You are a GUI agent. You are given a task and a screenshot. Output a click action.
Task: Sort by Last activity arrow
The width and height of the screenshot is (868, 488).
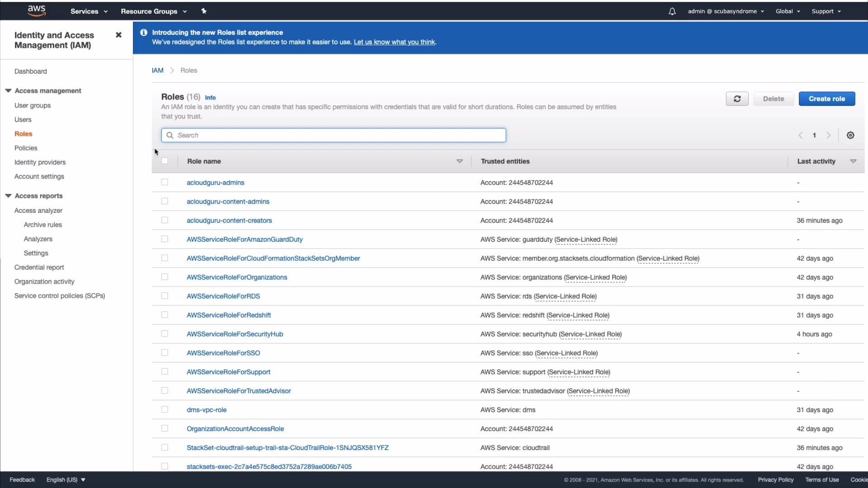[853, 161]
